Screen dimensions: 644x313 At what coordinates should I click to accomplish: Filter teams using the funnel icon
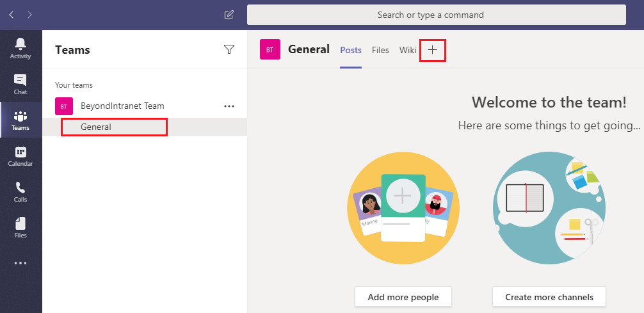229,50
